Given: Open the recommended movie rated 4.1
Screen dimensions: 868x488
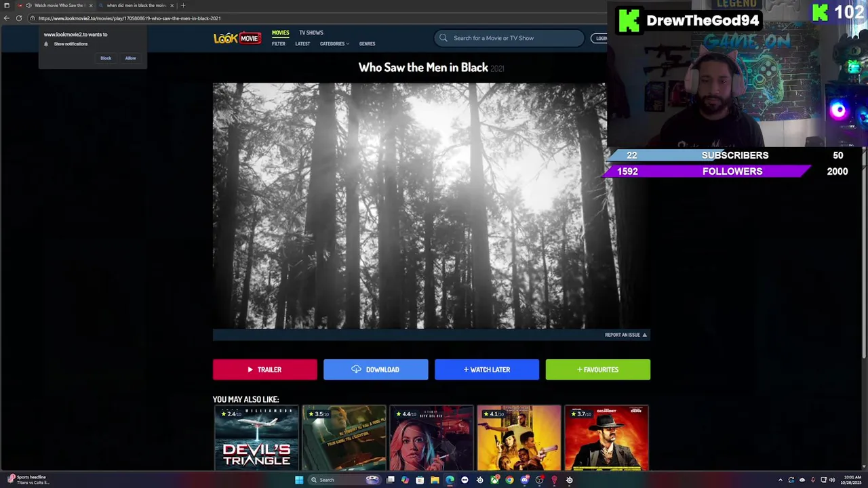Looking at the screenshot, I should 519,438.
